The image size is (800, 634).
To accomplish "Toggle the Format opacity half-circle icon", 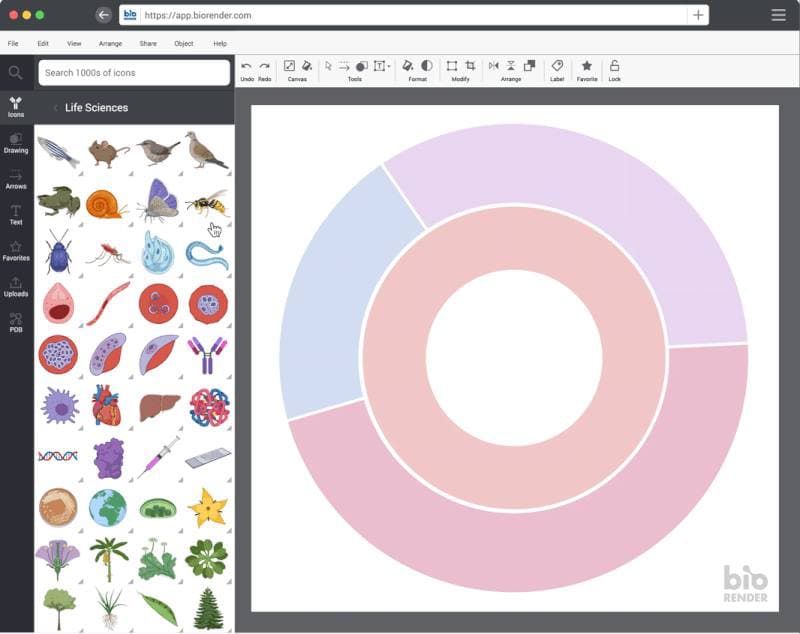I will (x=427, y=66).
